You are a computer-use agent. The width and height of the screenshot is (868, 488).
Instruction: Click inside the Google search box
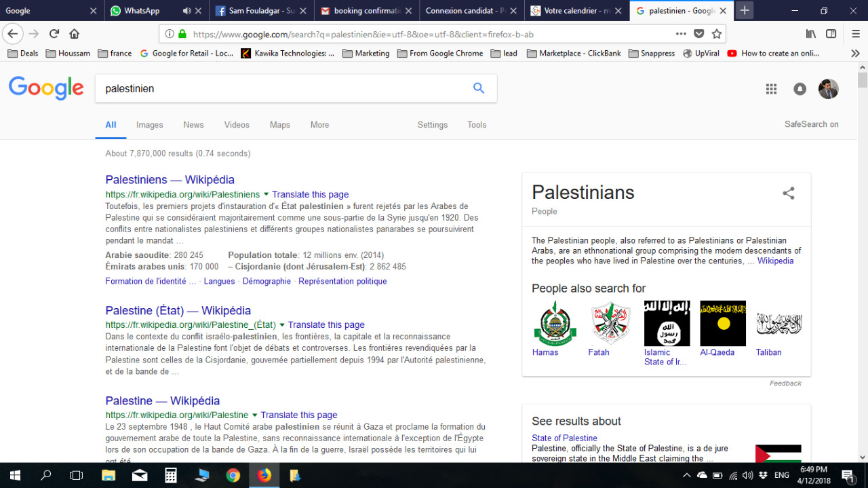point(278,89)
